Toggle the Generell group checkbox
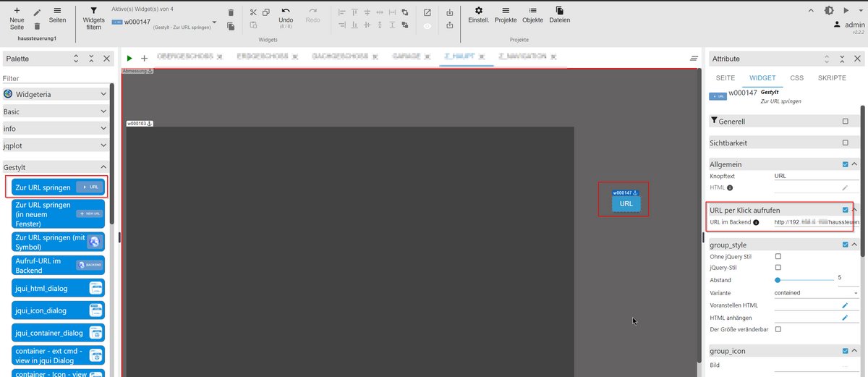 846,122
